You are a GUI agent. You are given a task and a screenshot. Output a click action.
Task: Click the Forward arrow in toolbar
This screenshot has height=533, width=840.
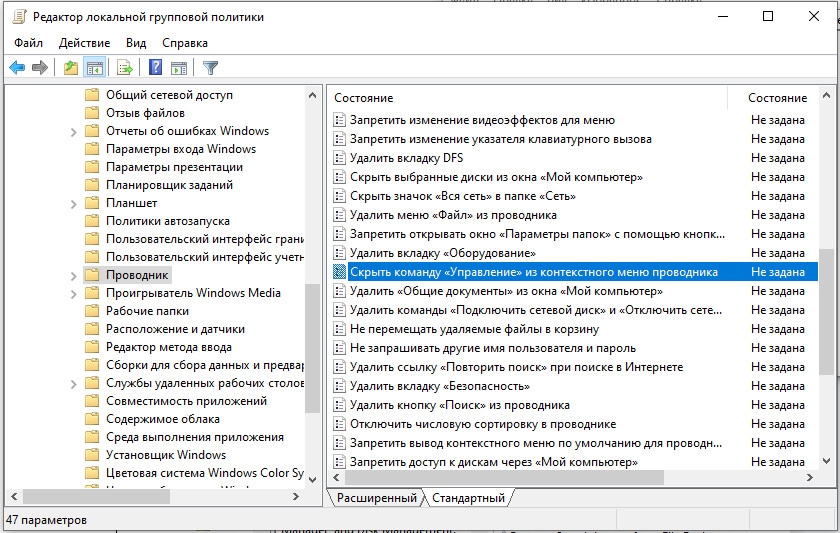pyautogui.click(x=40, y=68)
